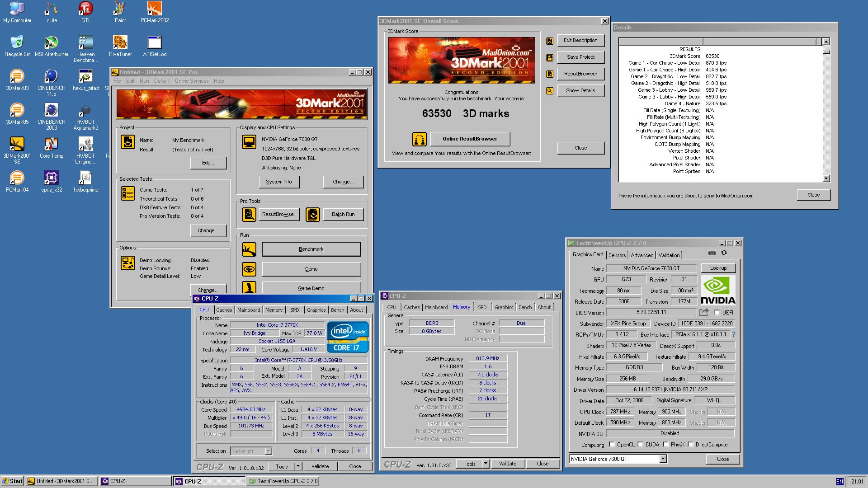
Task: Click the Edit... button in Project section
Action: point(208,163)
